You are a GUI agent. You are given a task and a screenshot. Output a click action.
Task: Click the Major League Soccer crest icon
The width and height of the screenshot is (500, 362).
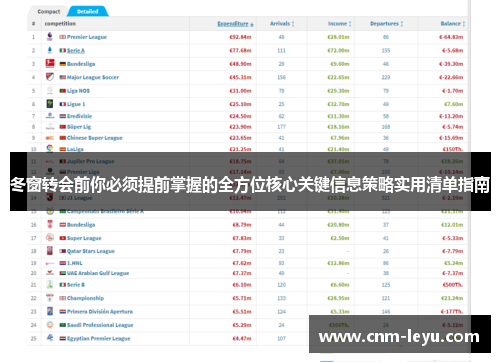(x=50, y=77)
